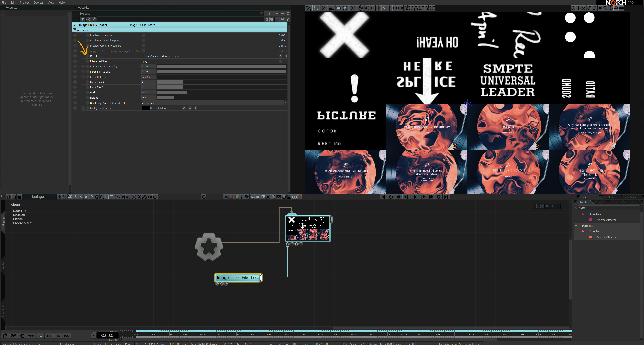Viewport: 644px width, 345px height.
Task: Click the RES button in bottom toolbar
Action: [40, 336]
